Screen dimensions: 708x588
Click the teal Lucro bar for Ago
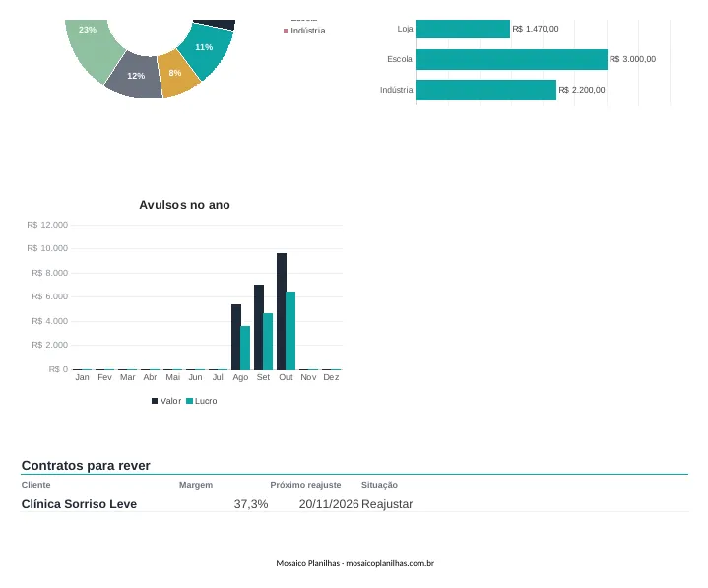245,349
